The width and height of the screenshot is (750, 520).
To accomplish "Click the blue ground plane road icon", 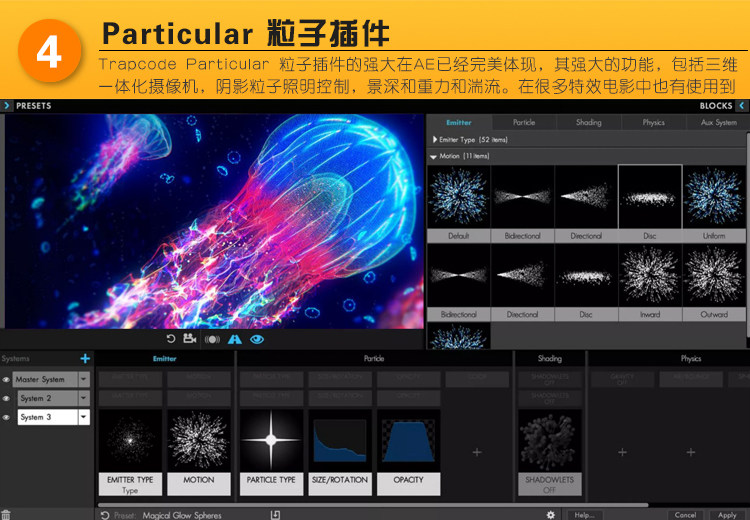I will pos(235,339).
